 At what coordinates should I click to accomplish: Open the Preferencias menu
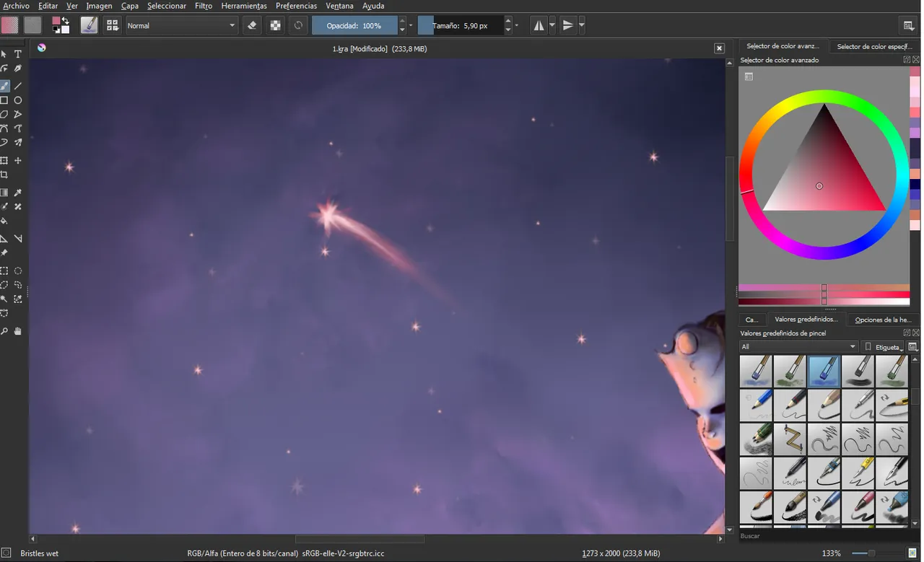coord(296,6)
